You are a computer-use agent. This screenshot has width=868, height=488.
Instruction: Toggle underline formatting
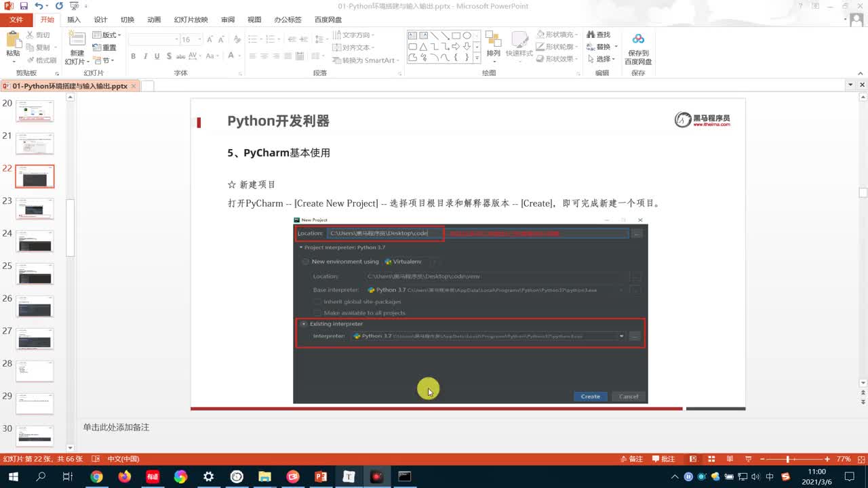pyautogui.click(x=157, y=56)
